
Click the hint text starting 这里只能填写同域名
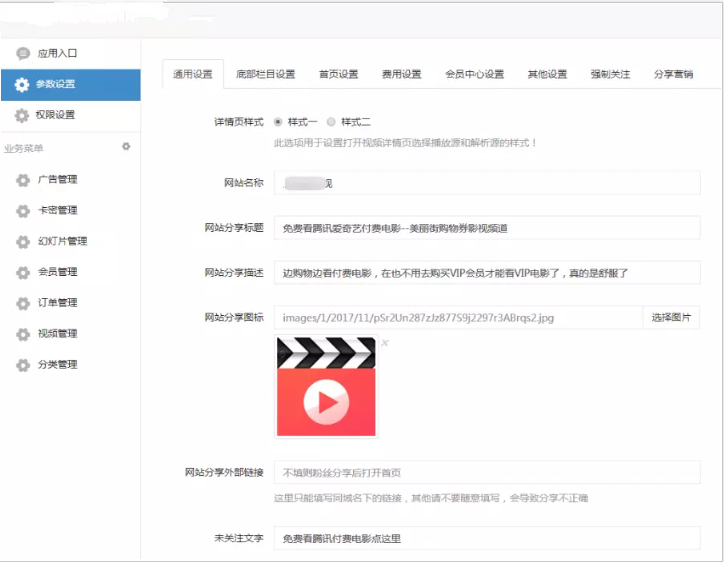click(x=431, y=498)
